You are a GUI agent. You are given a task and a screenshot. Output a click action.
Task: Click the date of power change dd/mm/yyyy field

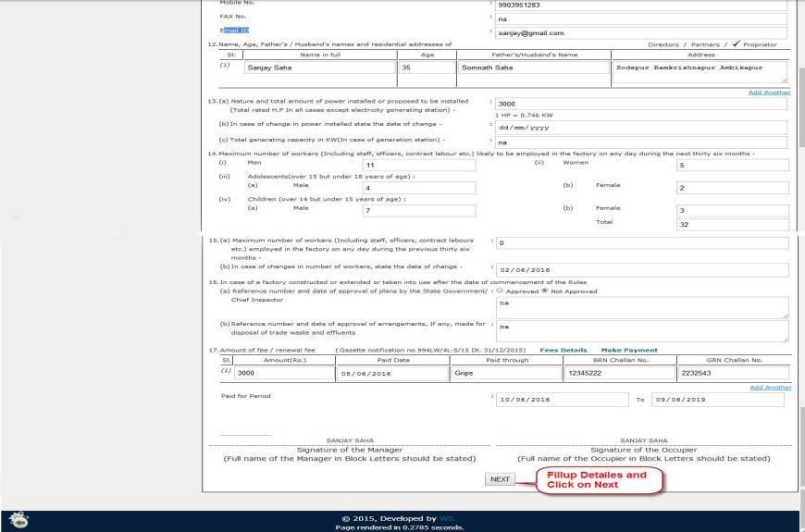640,128
